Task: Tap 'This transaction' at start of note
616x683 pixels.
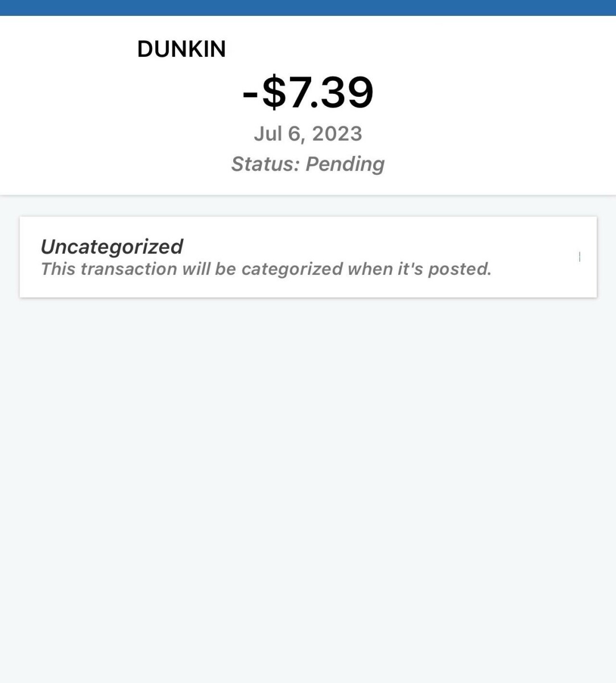Action: coord(109,269)
